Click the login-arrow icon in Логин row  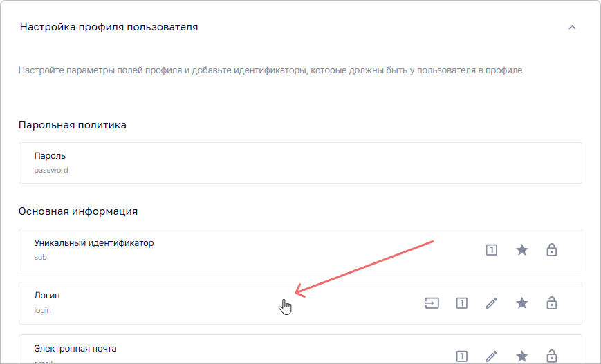click(432, 303)
